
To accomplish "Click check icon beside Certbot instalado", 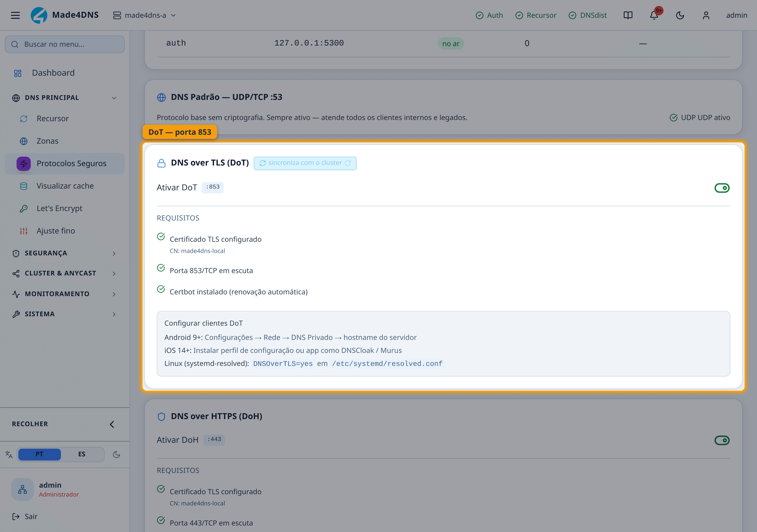I will 161,289.
